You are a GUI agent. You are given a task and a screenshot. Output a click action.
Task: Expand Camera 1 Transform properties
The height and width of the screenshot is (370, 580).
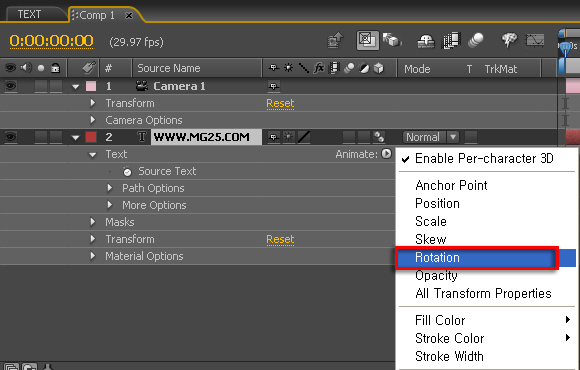tap(93, 103)
